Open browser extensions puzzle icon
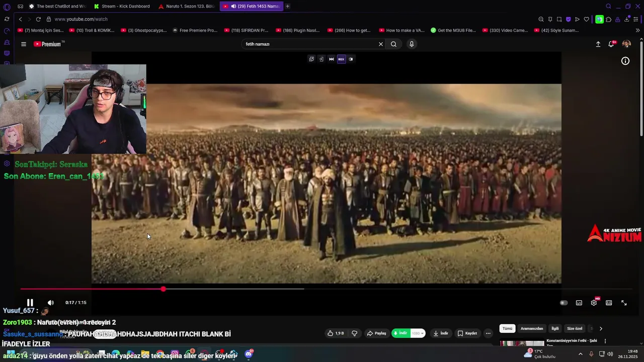 tap(609, 19)
